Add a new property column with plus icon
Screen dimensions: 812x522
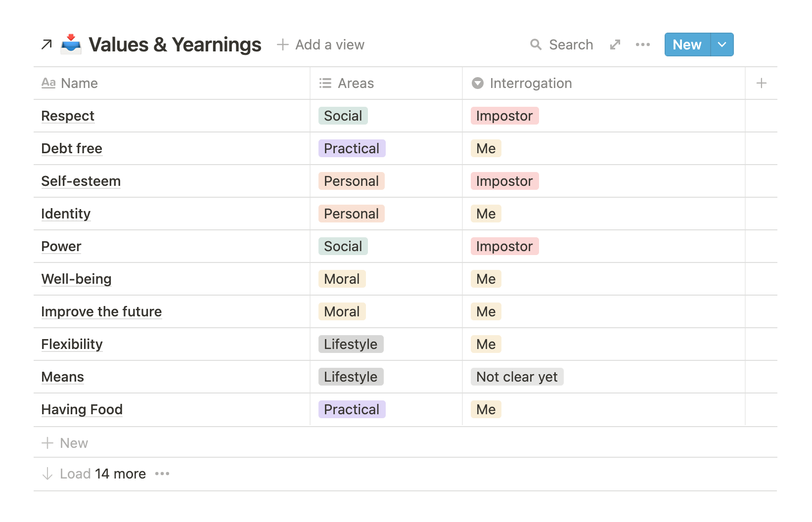(762, 83)
